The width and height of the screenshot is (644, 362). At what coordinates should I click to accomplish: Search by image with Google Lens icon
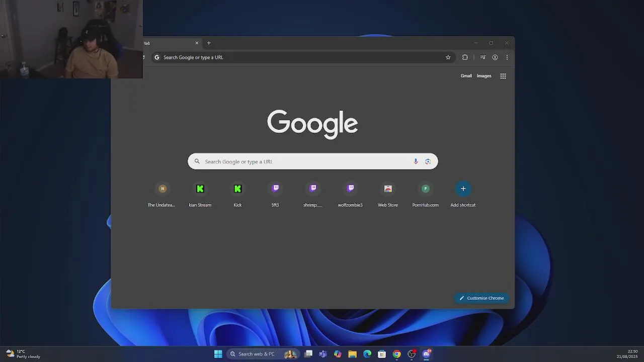(x=428, y=161)
